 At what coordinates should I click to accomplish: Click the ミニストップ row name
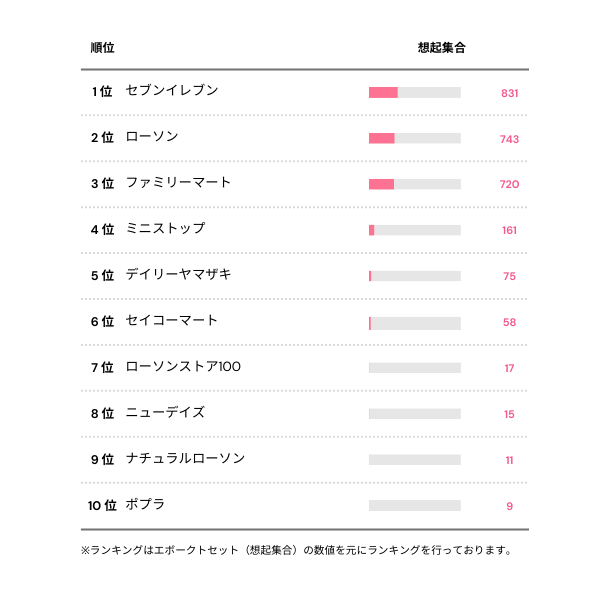(x=165, y=229)
